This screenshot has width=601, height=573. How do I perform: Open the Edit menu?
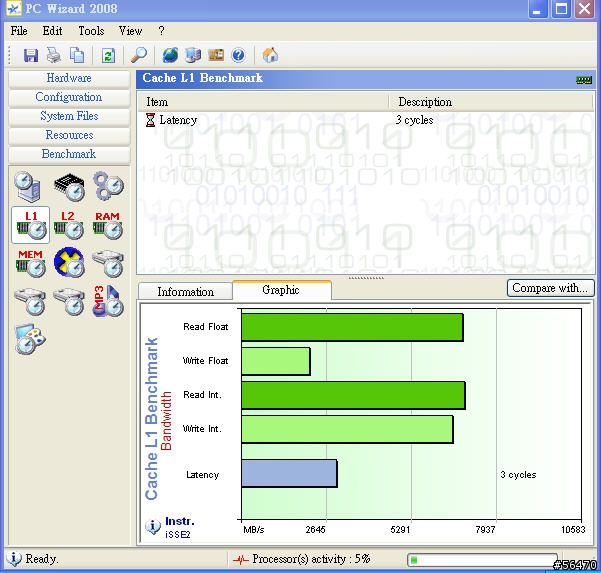(x=52, y=31)
